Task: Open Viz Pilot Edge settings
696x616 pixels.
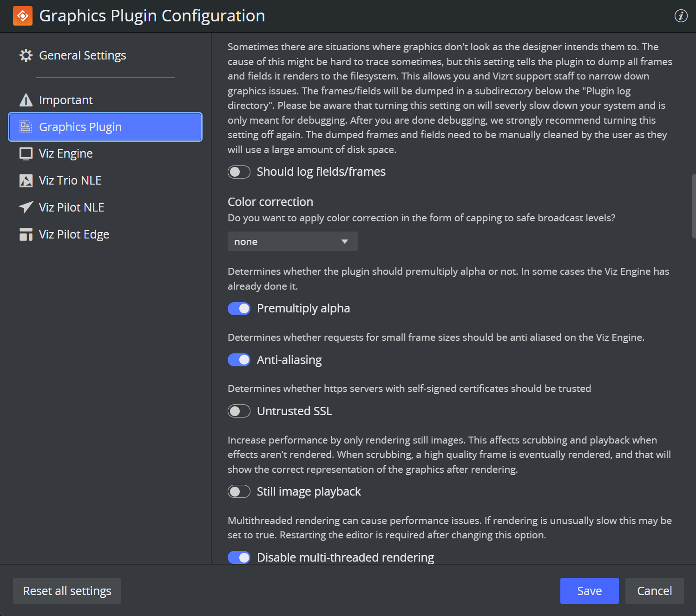Action: (x=105, y=234)
